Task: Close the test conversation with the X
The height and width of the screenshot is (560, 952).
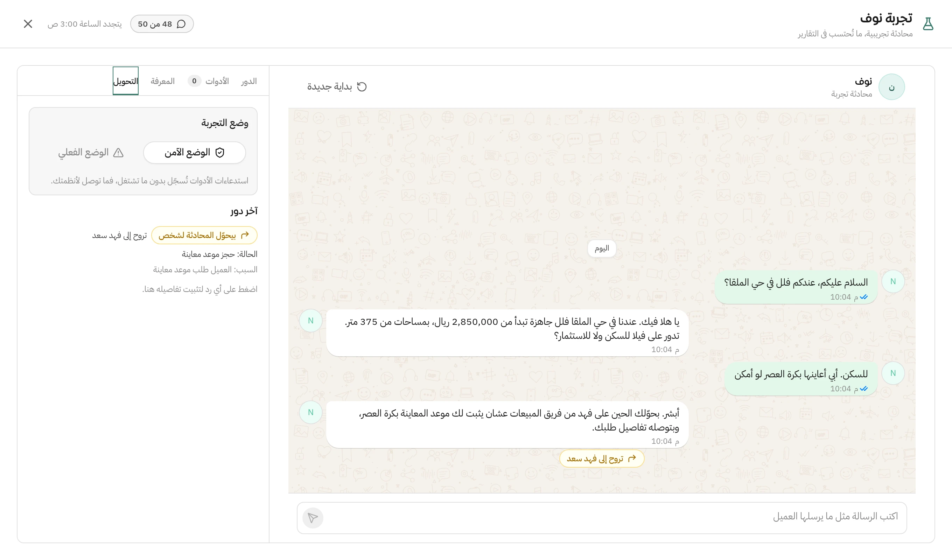Action: tap(28, 24)
